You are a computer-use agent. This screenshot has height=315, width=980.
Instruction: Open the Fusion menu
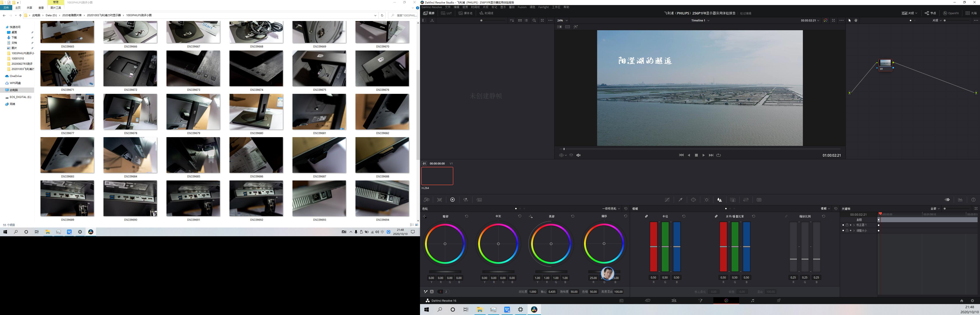[x=522, y=7]
